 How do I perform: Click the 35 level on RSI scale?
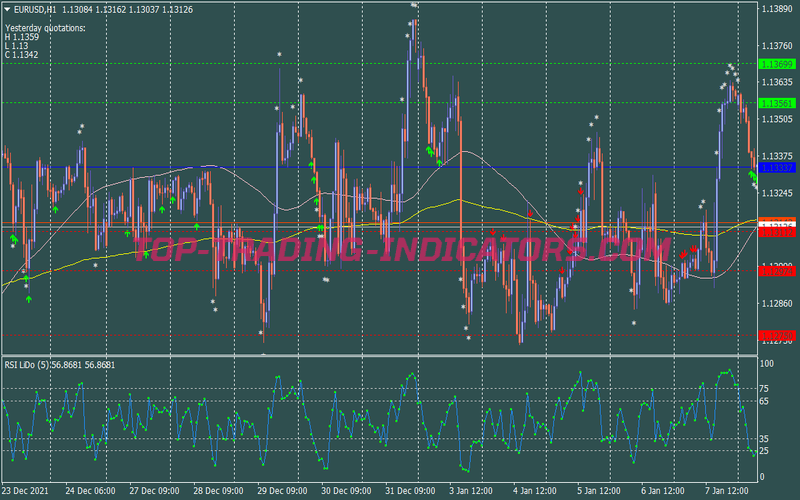[766, 439]
